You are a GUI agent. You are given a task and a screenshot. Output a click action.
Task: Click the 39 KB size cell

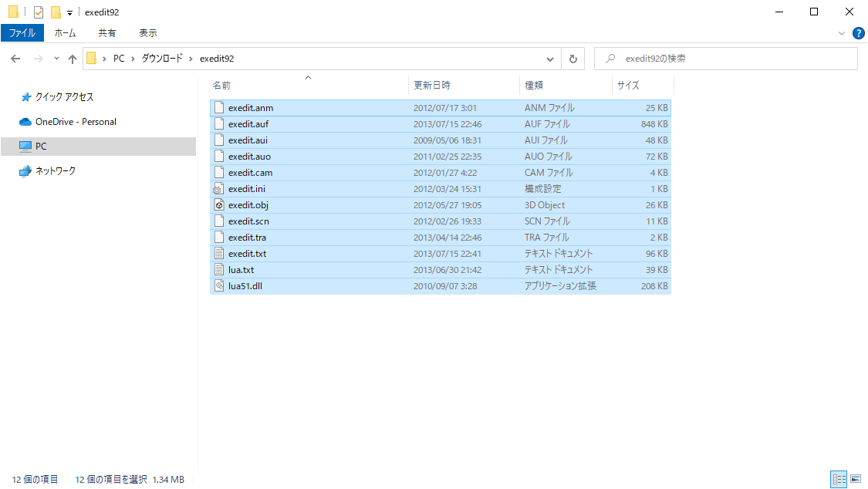tap(657, 269)
